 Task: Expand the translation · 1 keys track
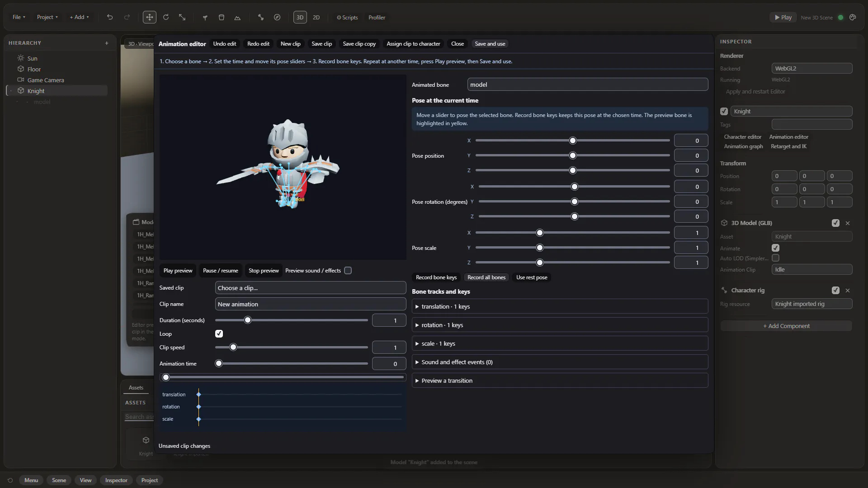[x=560, y=306]
